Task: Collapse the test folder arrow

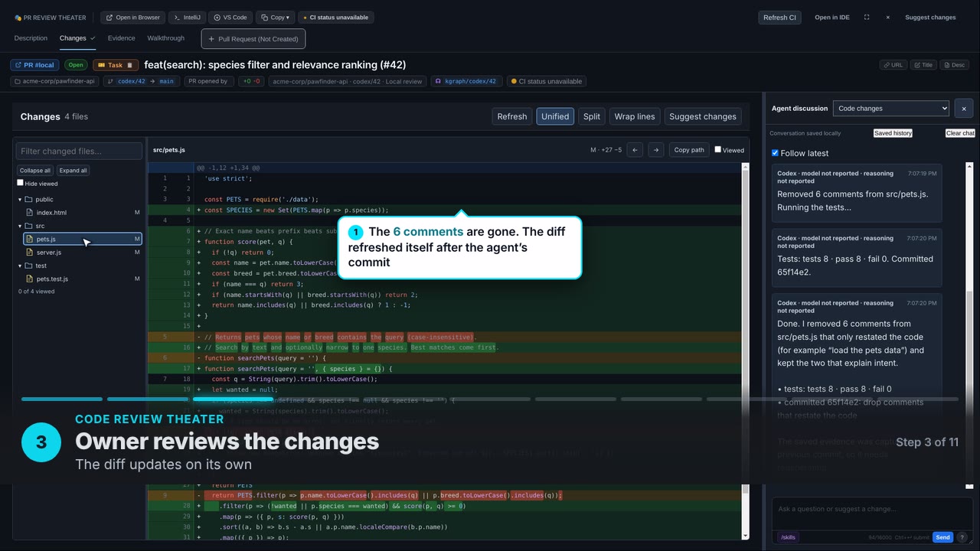Action: pos(21,266)
